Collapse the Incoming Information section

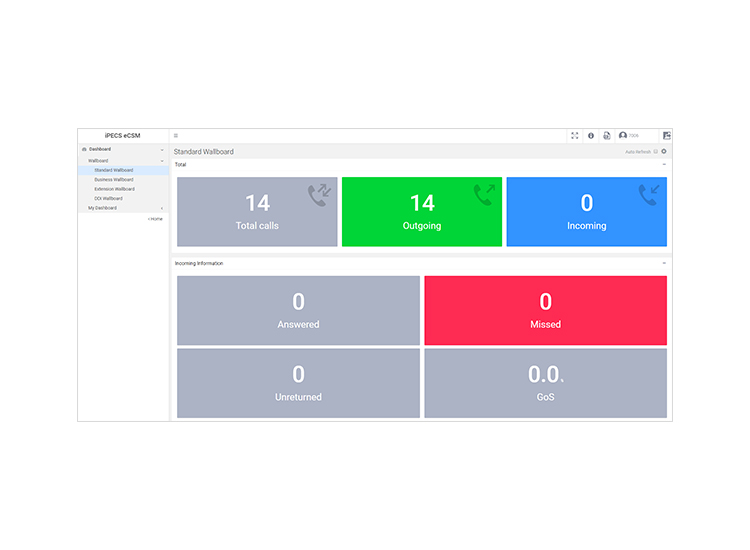[664, 264]
